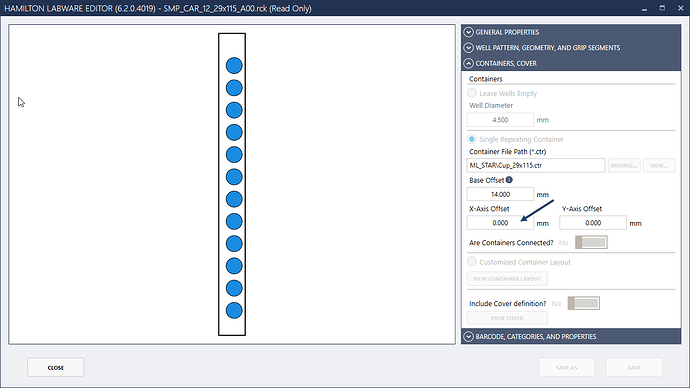This screenshot has width=690, height=388.
Task: Click the topmost blue well circle
Action: [x=234, y=66]
